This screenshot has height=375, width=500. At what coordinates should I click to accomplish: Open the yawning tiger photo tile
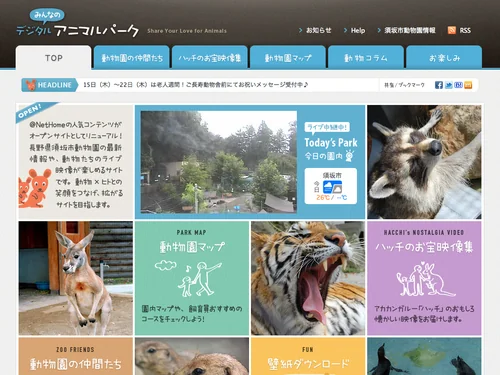[308, 278]
